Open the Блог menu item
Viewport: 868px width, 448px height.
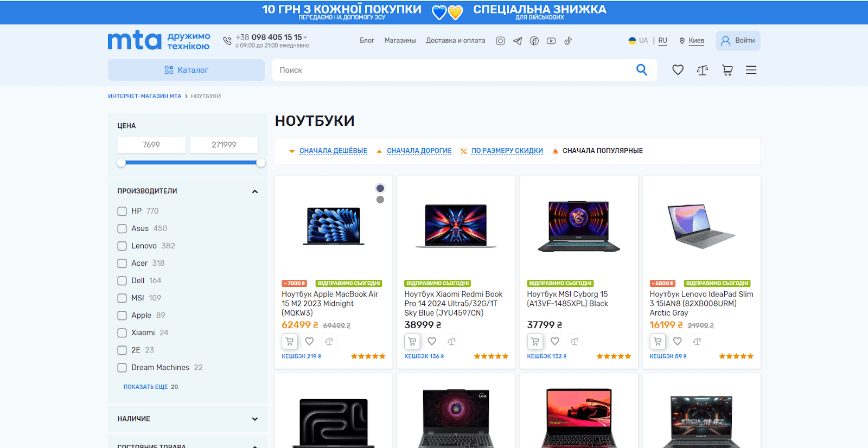pos(367,41)
